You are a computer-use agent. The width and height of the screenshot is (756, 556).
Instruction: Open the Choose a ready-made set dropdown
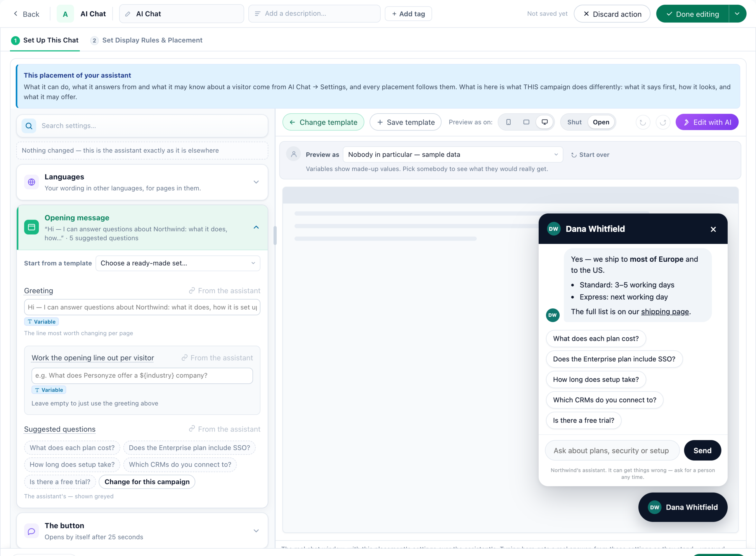[x=177, y=263]
